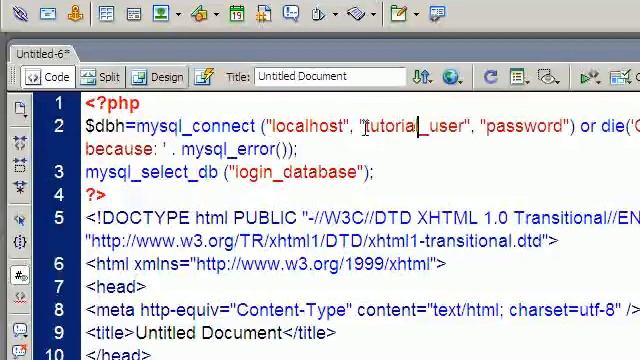
Task: Open the View Options menu icon
Action: [x=519, y=77]
